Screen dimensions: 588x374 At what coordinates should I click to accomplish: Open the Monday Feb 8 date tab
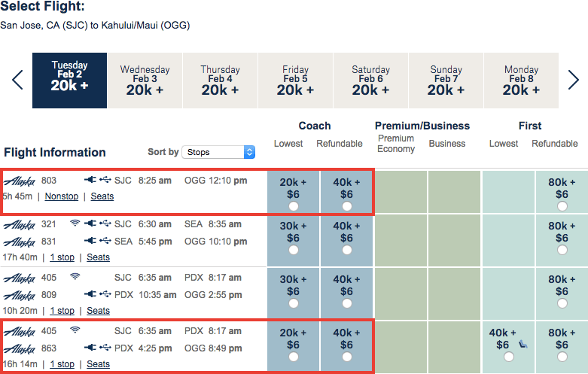521,81
